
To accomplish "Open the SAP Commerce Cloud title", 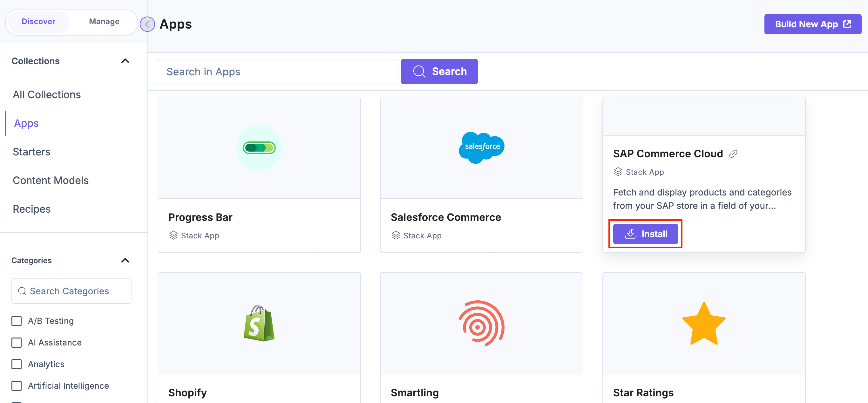I will click(668, 154).
